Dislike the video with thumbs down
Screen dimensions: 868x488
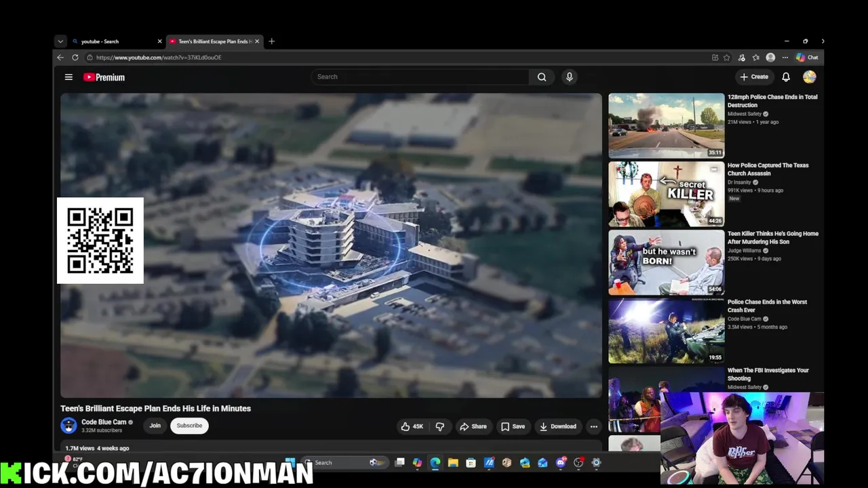(x=439, y=426)
